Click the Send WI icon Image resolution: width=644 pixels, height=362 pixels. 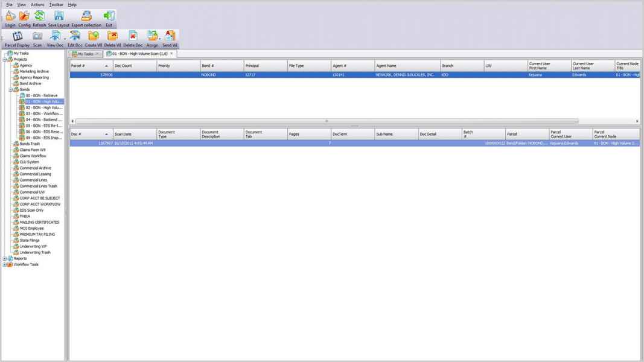(x=170, y=36)
